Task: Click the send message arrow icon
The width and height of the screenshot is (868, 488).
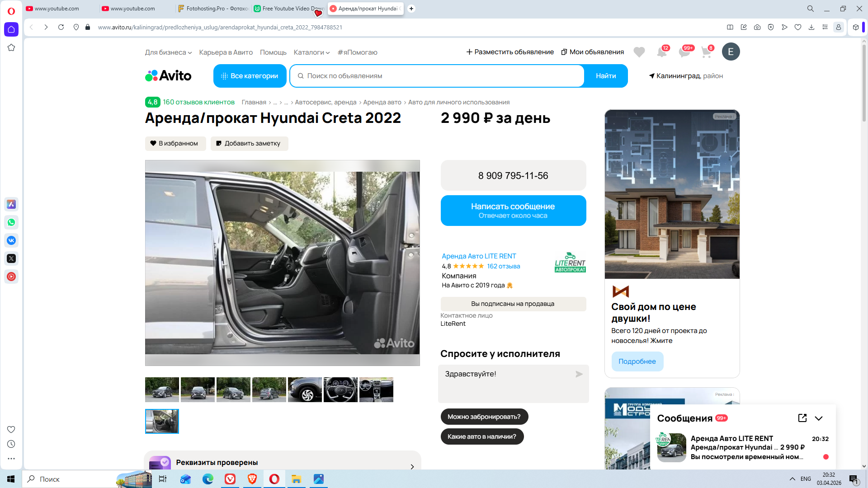Action: pyautogui.click(x=579, y=374)
